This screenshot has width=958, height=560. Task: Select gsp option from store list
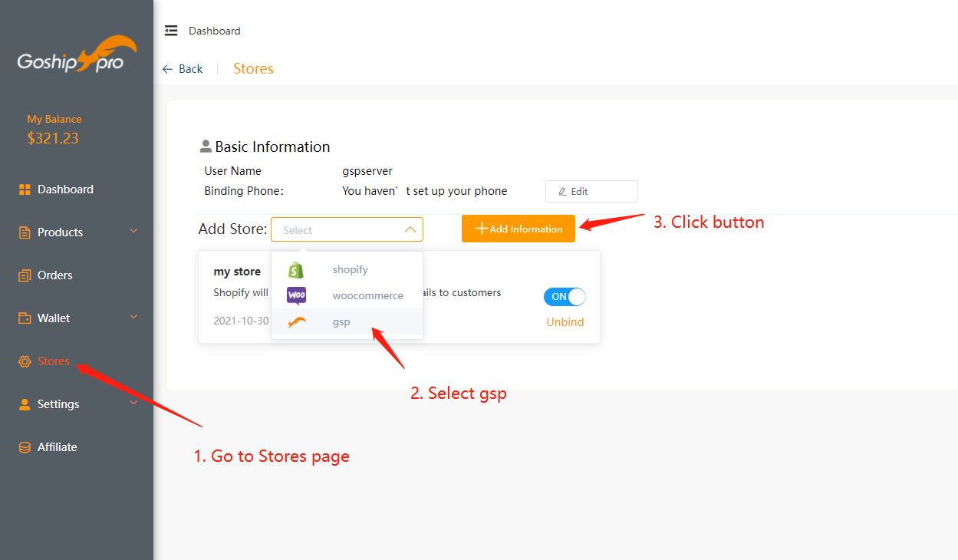click(341, 322)
